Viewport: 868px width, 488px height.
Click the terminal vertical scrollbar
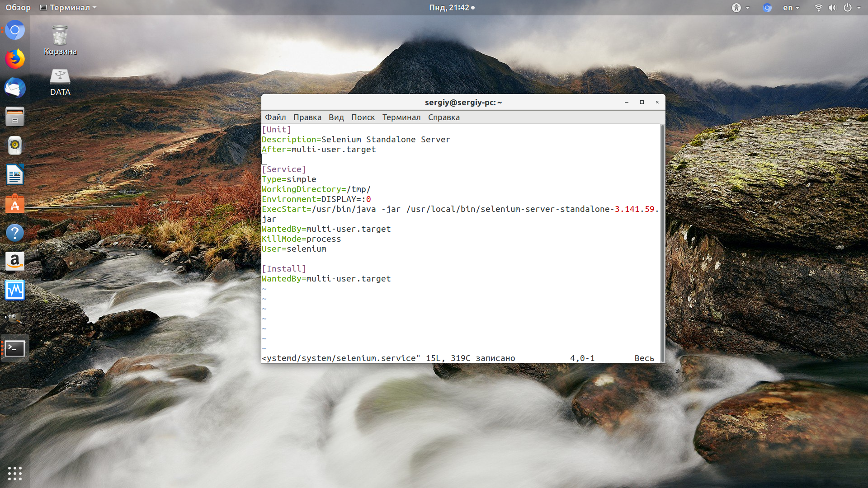(x=663, y=243)
